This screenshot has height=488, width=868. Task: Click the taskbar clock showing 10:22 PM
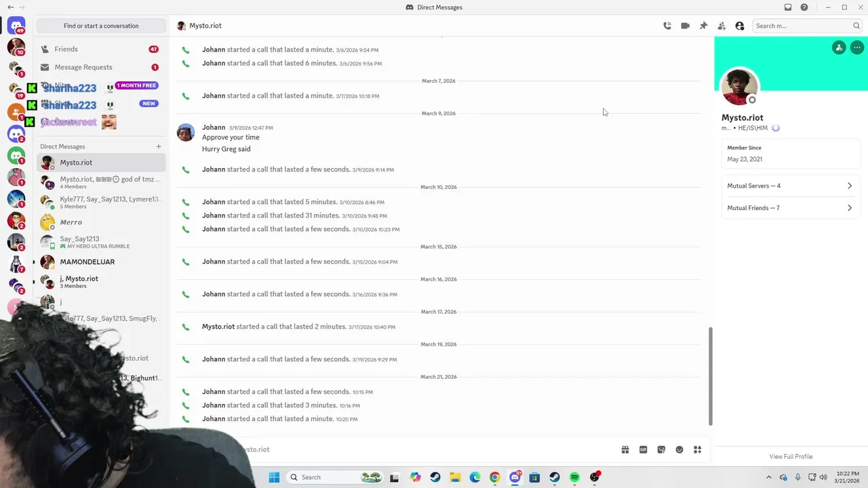tap(848, 477)
